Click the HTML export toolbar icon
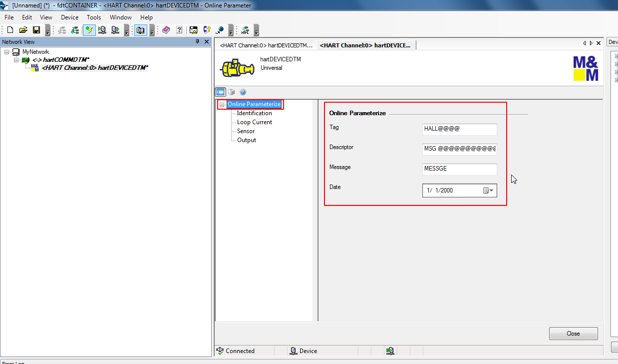 point(245,30)
